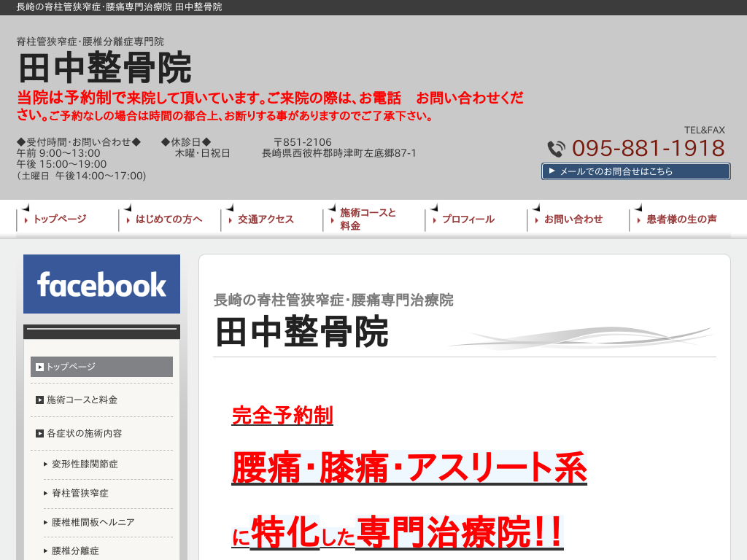Screen dimensions: 747x560
Task: Open 腰椎分離症 sidebar sub-item
Action: (75, 551)
